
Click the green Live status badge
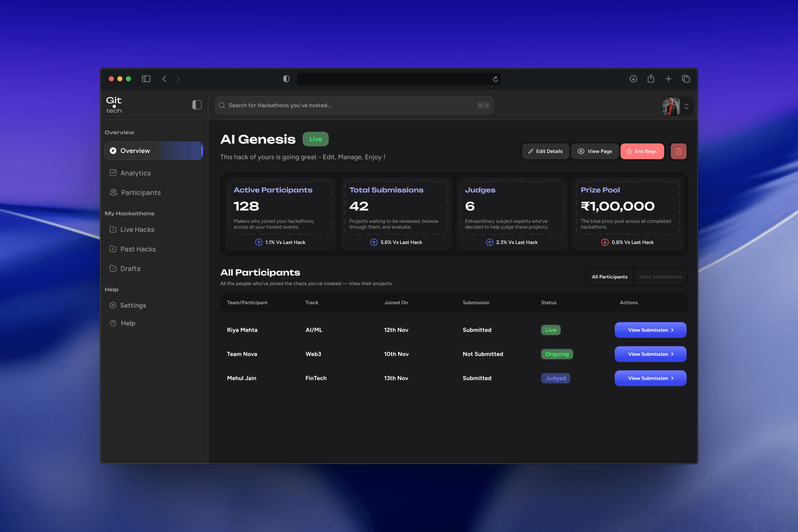(x=315, y=139)
